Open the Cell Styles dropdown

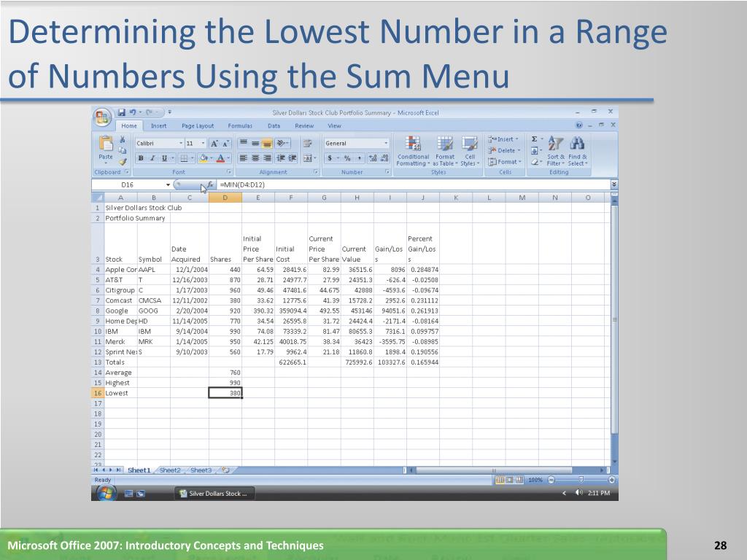point(470,150)
